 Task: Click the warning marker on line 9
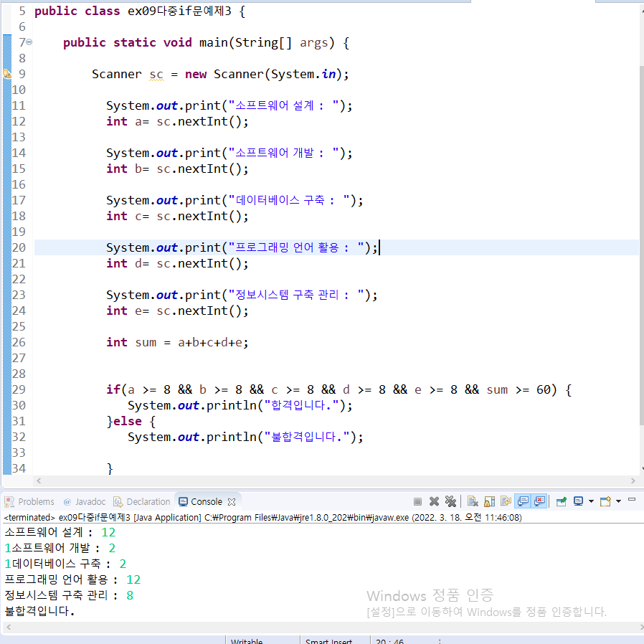coord(7,74)
